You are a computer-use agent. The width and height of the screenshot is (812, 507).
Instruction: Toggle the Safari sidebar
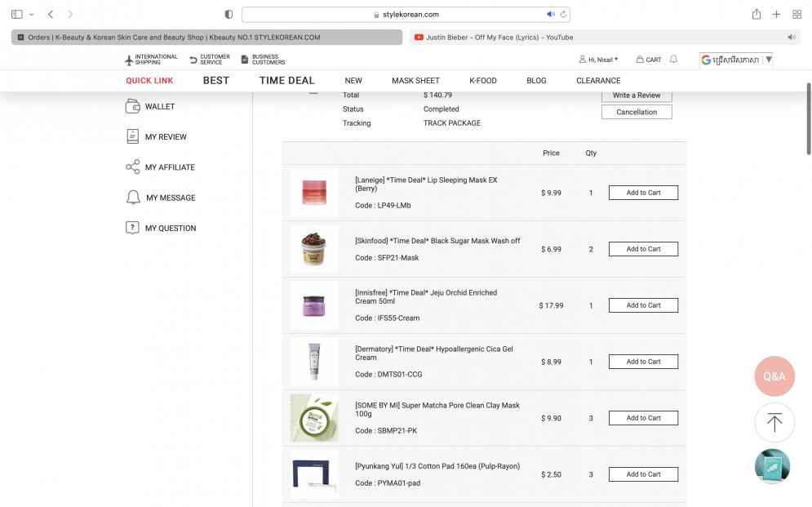pyautogui.click(x=16, y=15)
